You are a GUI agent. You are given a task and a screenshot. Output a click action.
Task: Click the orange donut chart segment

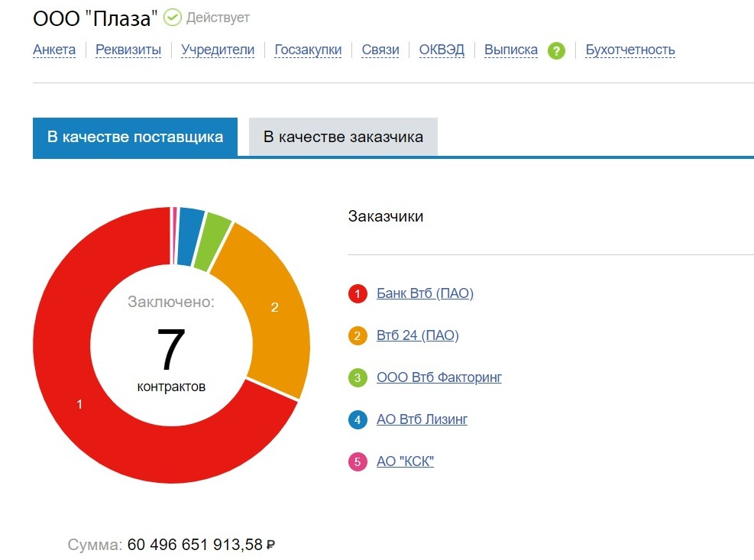[273, 308]
